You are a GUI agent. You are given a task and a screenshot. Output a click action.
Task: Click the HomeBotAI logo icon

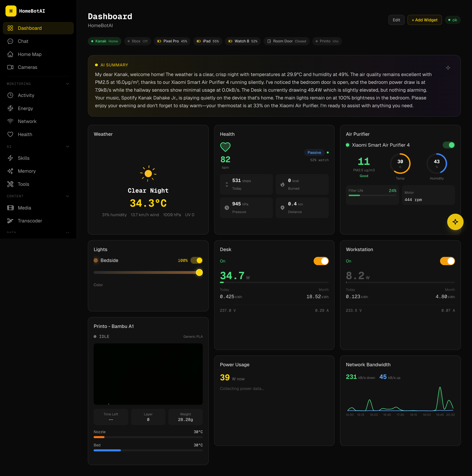click(x=11, y=11)
